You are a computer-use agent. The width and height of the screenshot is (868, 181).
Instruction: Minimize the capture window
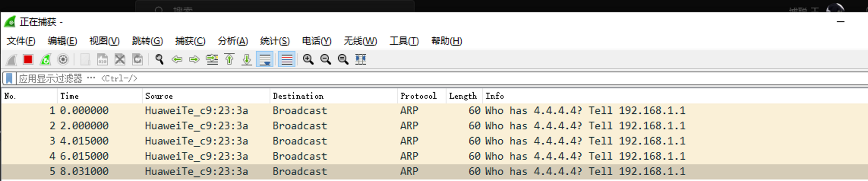[x=841, y=22]
